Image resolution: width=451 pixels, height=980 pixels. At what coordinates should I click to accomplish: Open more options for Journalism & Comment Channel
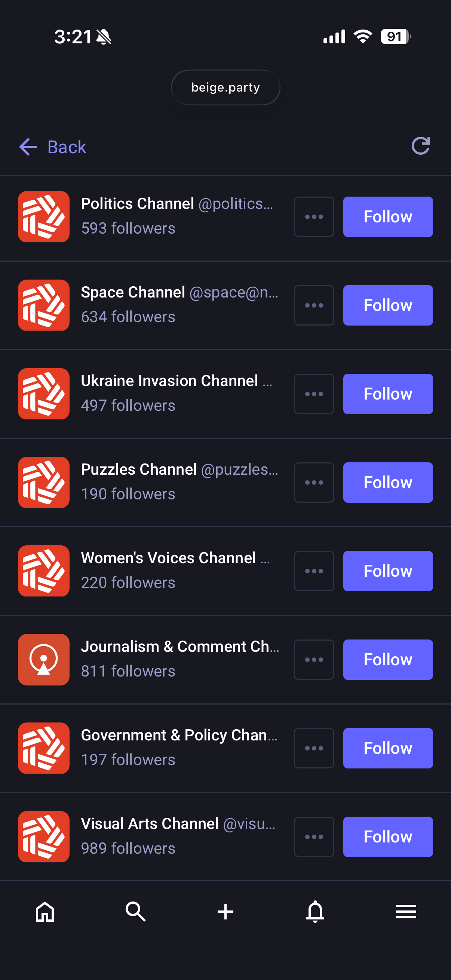(314, 660)
